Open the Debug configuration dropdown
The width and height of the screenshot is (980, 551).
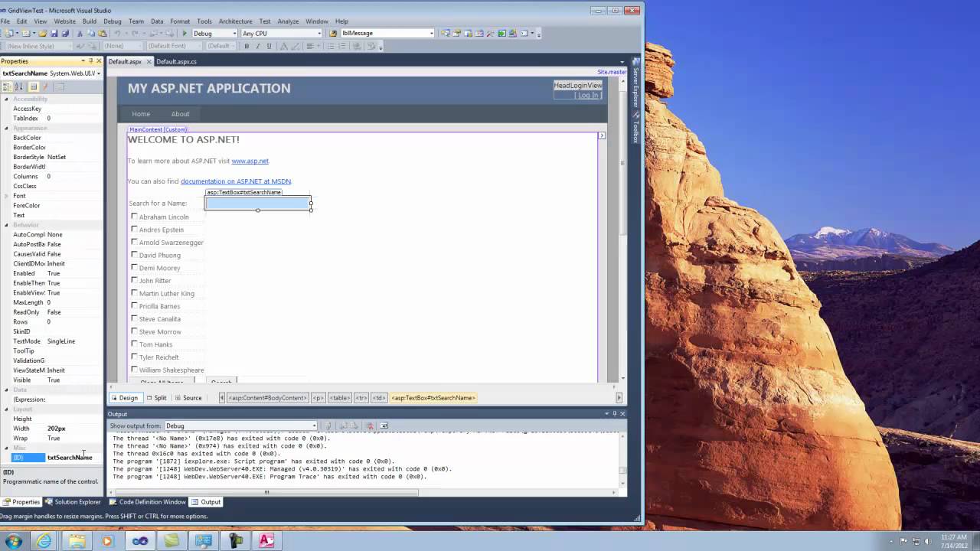[x=234, y=34]
